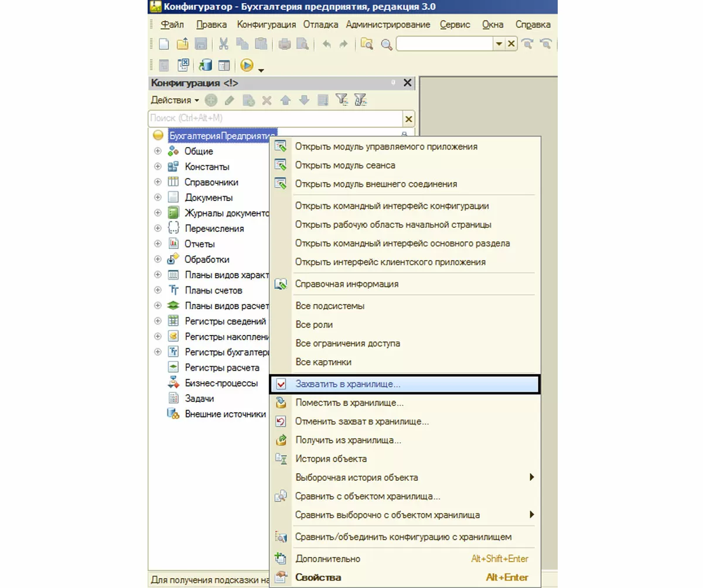The width and height of the screenshot is (703, 588).
Task: Open the Сервис menu
Action: click(x=455, y=25)
